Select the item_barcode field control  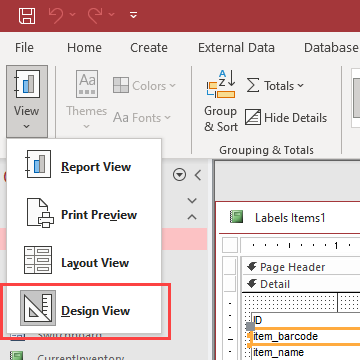coord(306,336)
